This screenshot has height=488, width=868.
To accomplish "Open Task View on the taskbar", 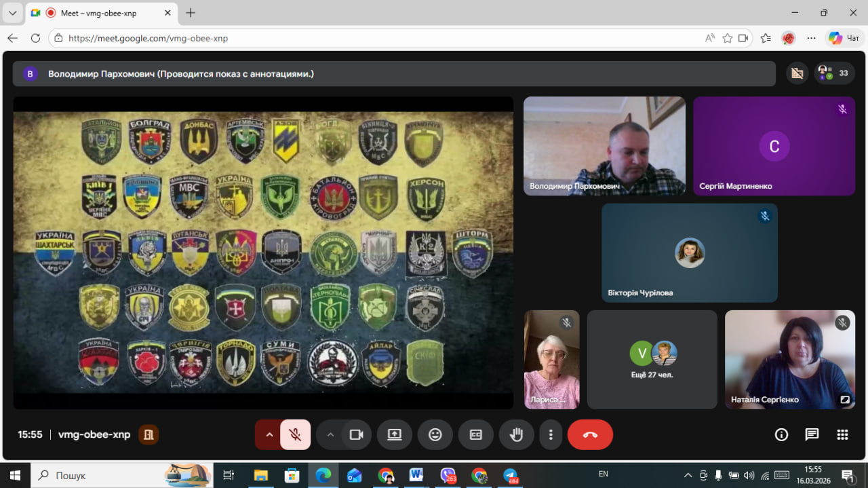I will point(229,475).
